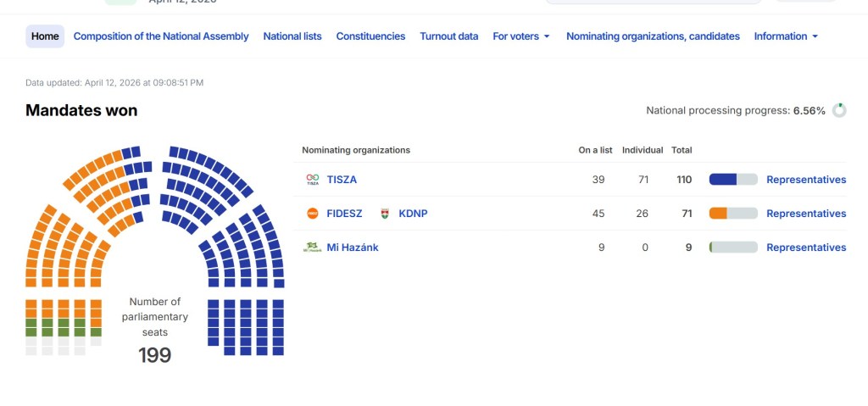Expand the For voters dropdown menu

(x=521, y=36)
